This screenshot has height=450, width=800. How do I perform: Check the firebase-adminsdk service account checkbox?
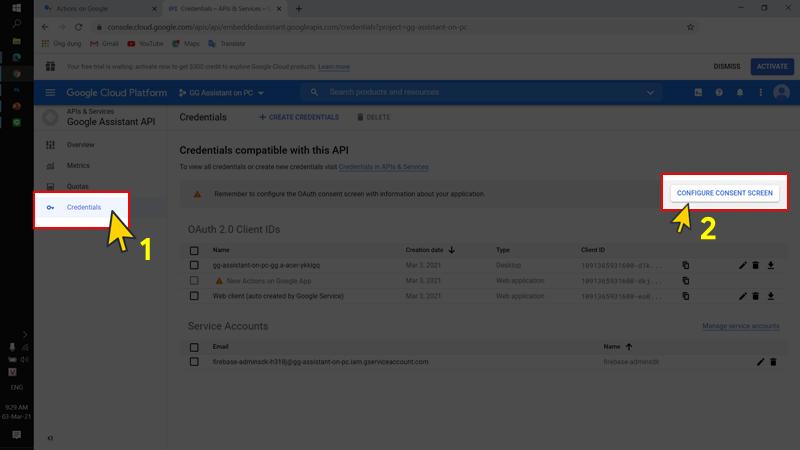pos(194,361)
